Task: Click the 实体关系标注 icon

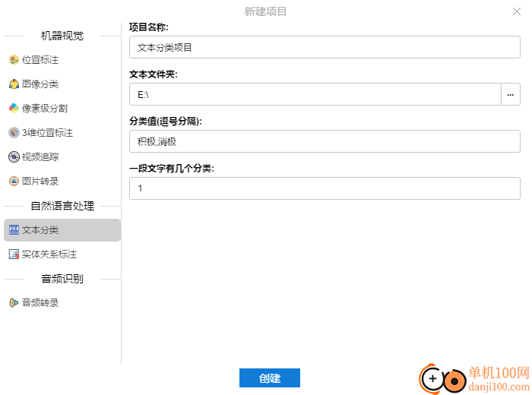Action: click(x=14, y=254)
